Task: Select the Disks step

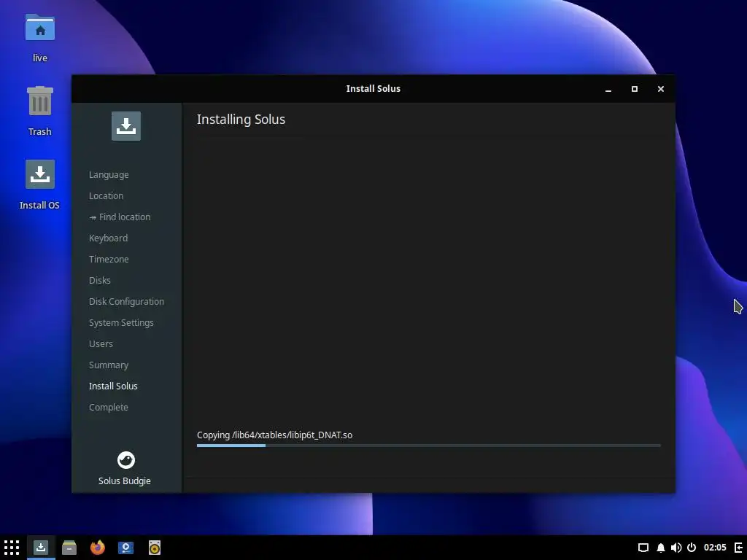Action: 99,280
